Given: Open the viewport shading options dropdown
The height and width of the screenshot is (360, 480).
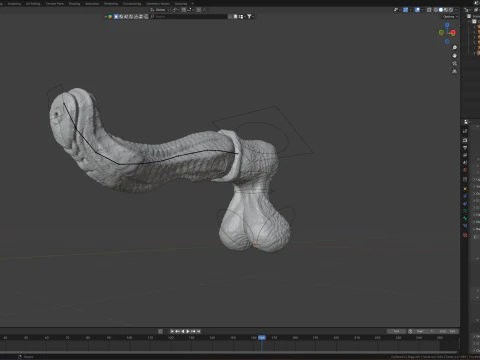Looking at the screenshot, I should coord(456,10).
